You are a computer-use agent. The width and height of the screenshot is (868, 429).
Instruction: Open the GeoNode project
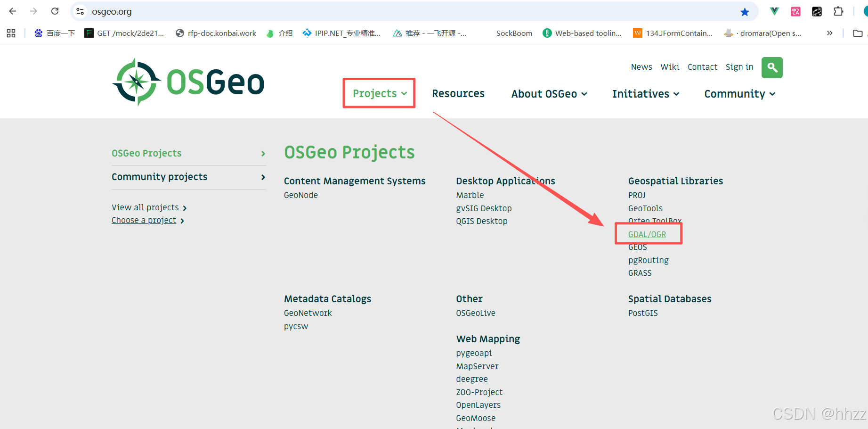pos(301,195)
